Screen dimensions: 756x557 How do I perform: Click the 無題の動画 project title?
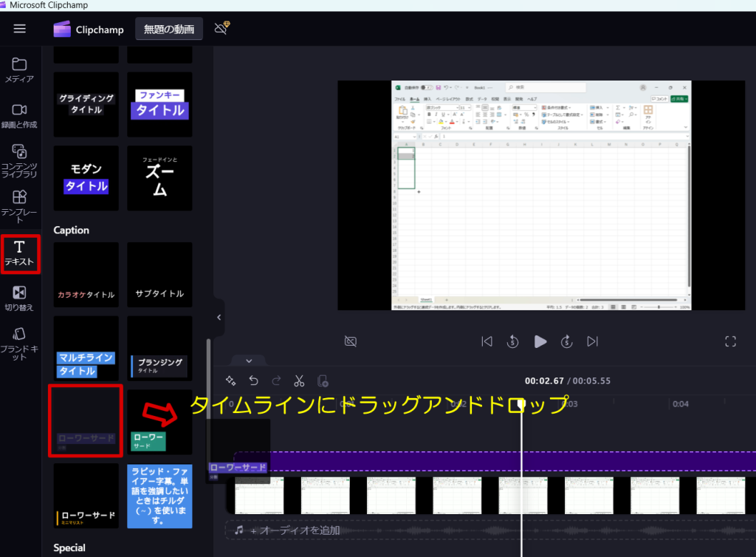click(169, 30)
